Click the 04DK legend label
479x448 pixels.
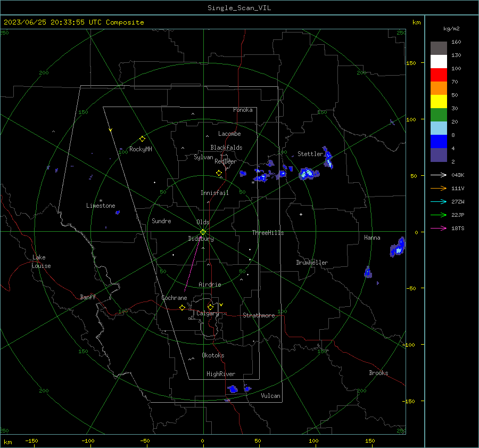[458, 175]
